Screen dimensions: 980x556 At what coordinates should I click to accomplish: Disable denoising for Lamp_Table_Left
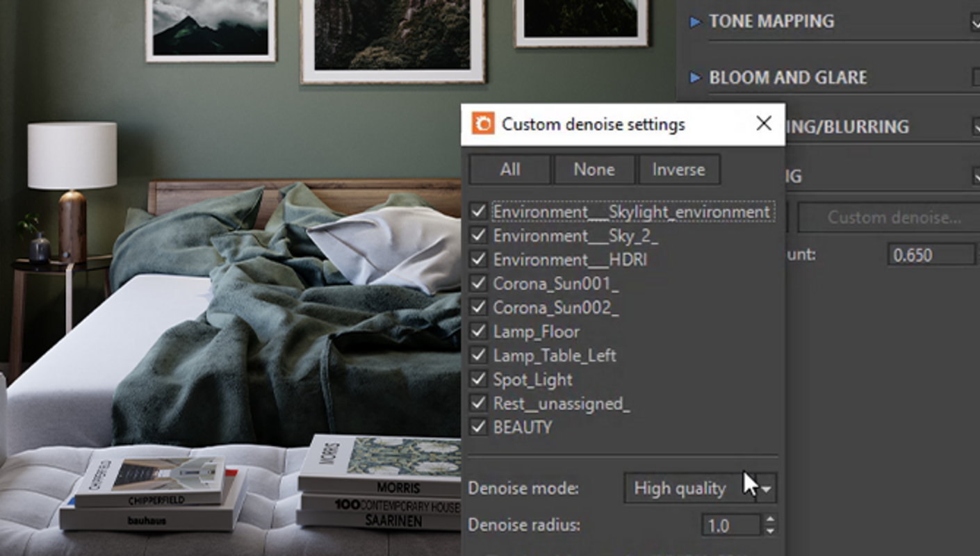pos(478,355)
